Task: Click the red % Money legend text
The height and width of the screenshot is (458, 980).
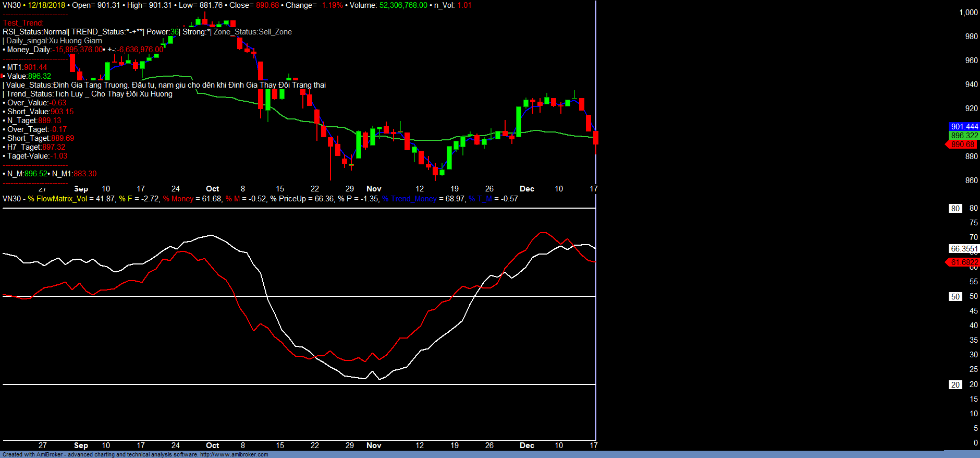Action: click(x=178, y=199)
